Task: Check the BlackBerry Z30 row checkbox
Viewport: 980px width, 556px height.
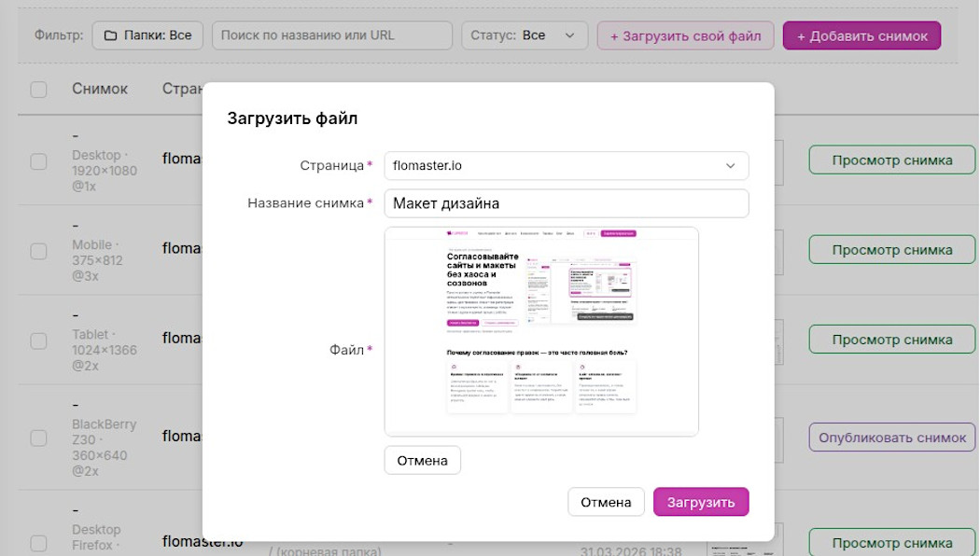Action: (37, 437)
